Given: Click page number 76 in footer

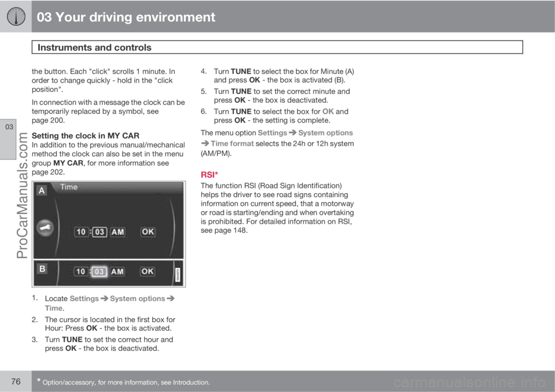Looking at the screenshot, I should point(16,382).
